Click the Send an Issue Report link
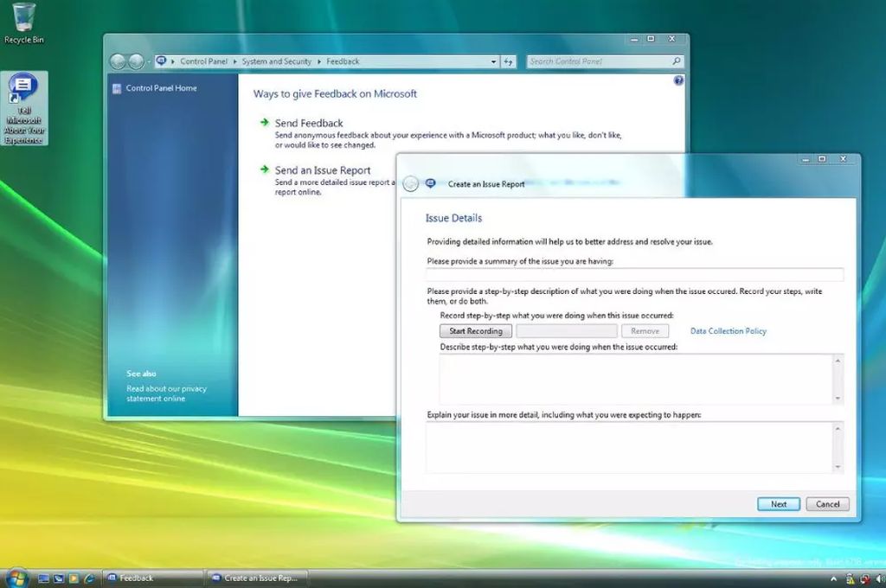This screenshot has width=886, height=588. [323, 170]
